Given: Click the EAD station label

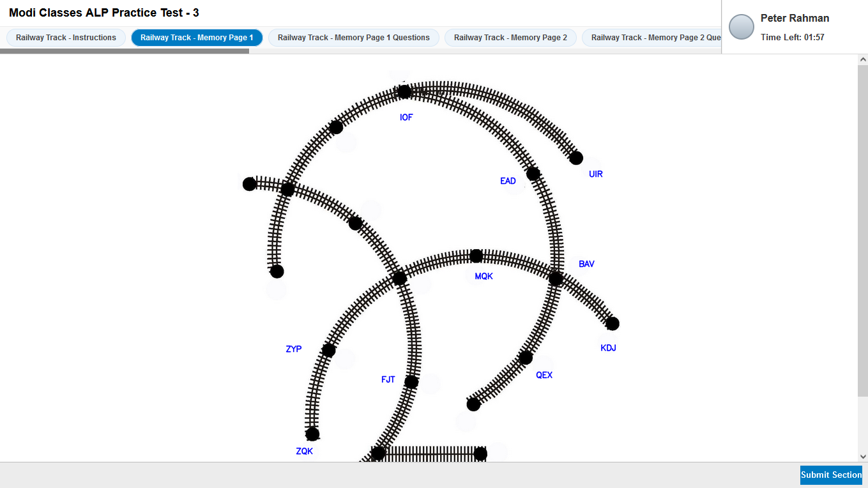Looking at the screenshot, I should pyautogui.click(x=508, y=181).
